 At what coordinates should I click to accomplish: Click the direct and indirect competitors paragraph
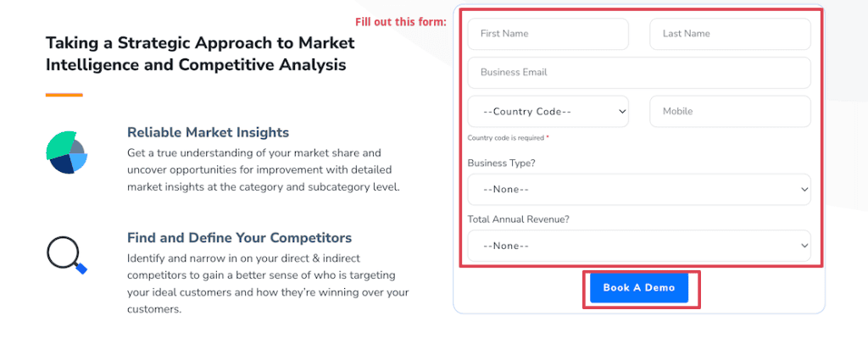click(268, 283)
